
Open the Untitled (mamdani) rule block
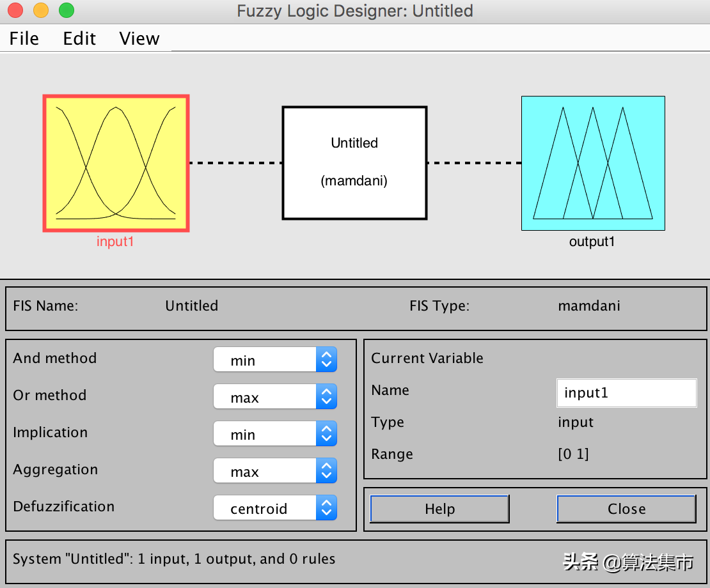pos(354,163)
